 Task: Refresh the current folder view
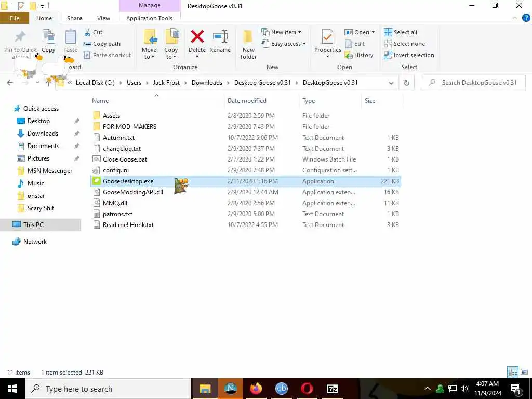(406, 83)
